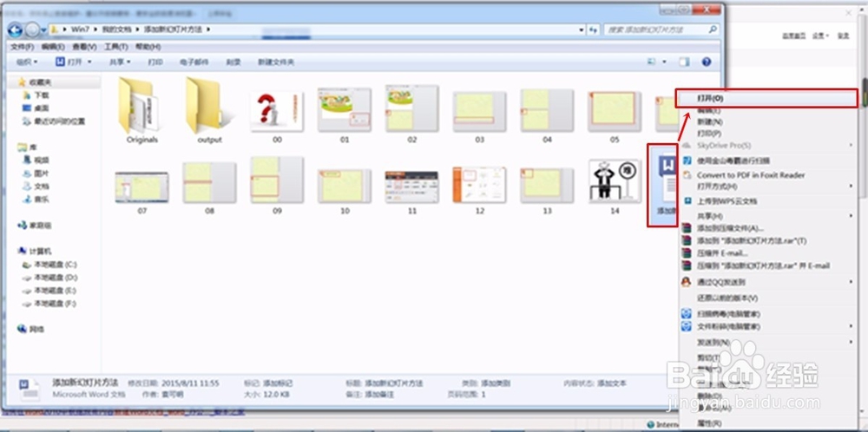The image size is (868, 432).
Task: Select image thumbnail 09
Action: pyautogui.click(x=277, y=180)
